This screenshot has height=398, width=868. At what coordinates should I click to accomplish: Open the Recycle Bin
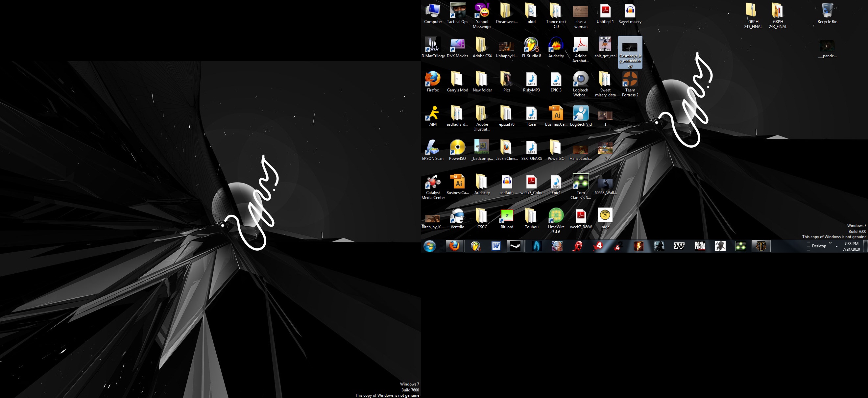827,11
